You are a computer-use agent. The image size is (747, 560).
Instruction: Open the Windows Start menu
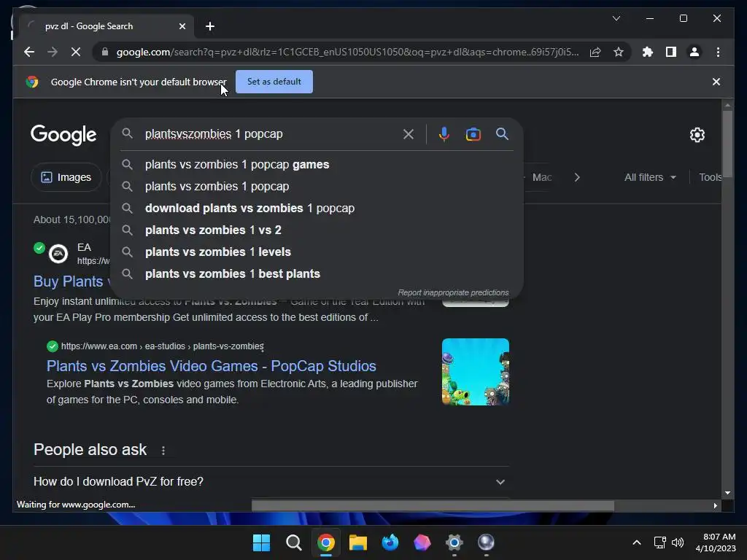tap(261, 542)
